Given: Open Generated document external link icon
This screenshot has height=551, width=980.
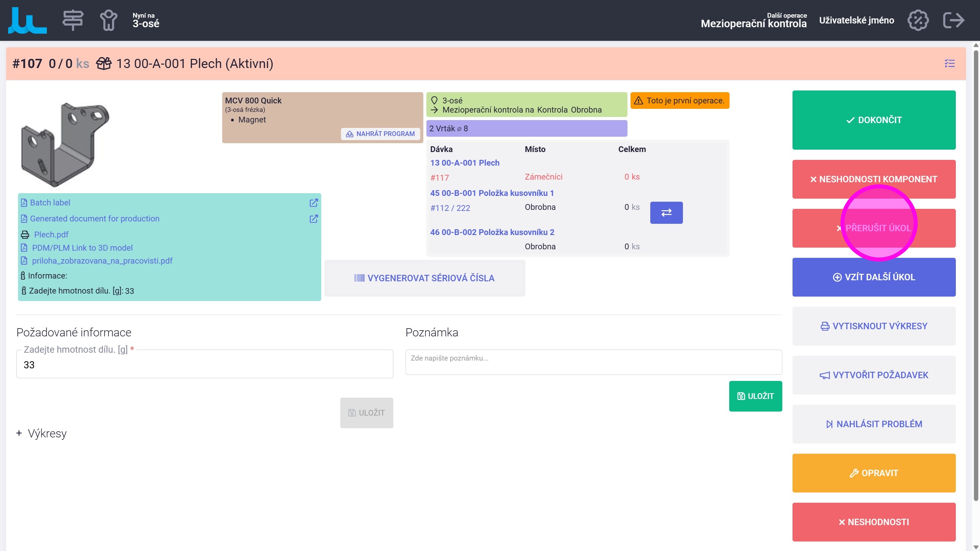Looking at the screenshot, I should coord(313,219).
